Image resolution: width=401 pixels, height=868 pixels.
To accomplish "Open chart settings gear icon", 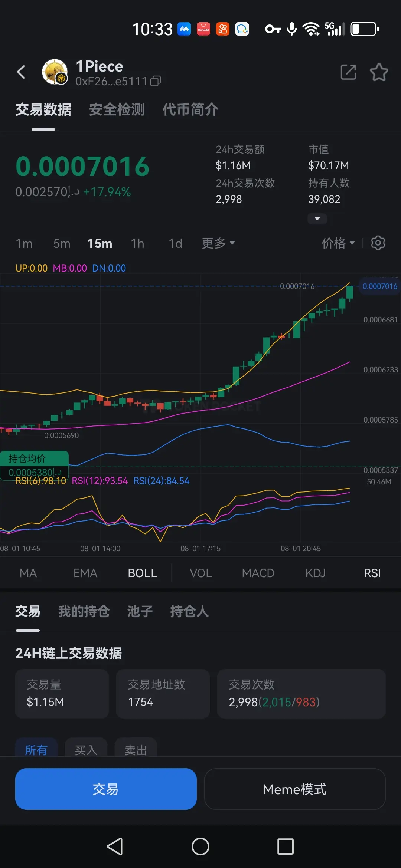I will 378,243.
